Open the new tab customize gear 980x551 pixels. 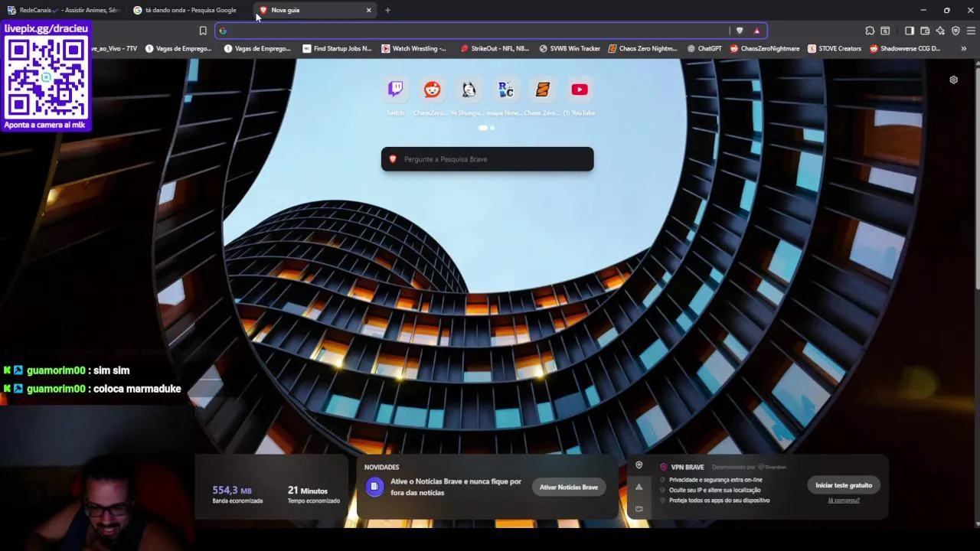tap(953, 80)
